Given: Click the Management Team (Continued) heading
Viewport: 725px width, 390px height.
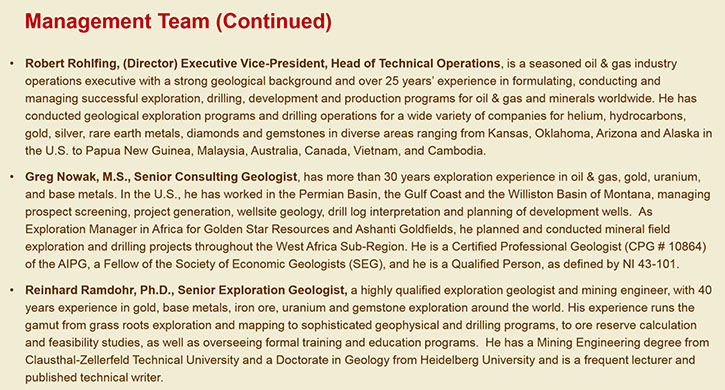Looking at the screenshot, I should click(178, 22).
